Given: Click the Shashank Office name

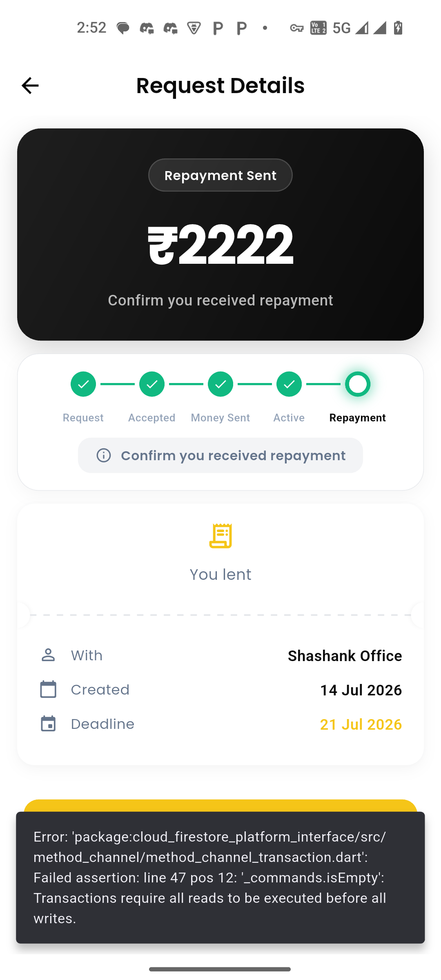Looking at the screenshot, I should click(x=345, y=656).
